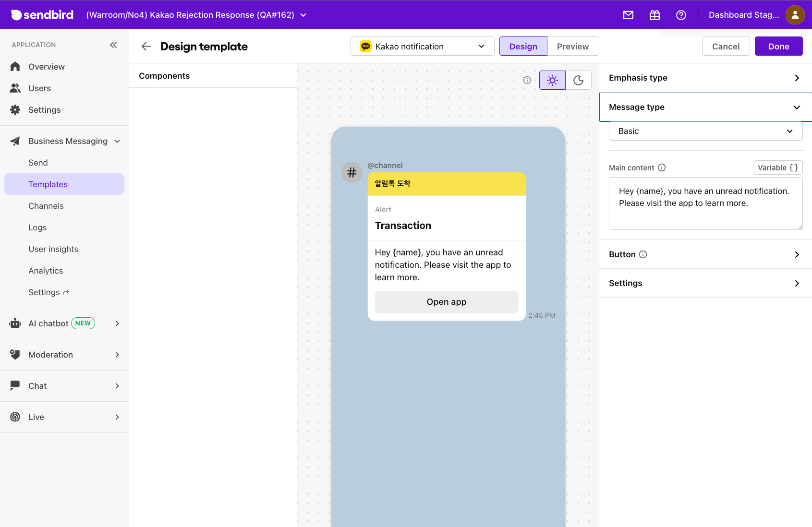Click the canvas info icon
This screenshot has width=812, height=527.
[x=527, y=80]
